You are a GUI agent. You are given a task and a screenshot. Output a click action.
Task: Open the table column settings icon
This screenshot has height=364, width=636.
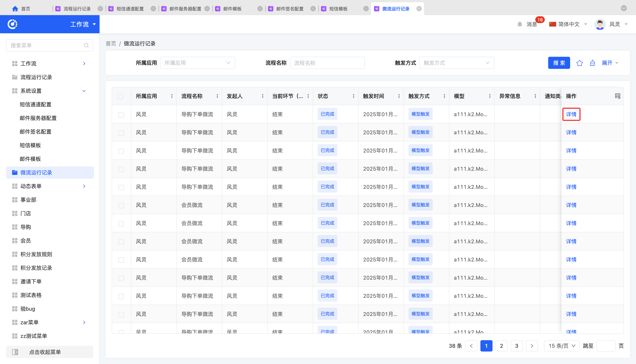[617, 96]
